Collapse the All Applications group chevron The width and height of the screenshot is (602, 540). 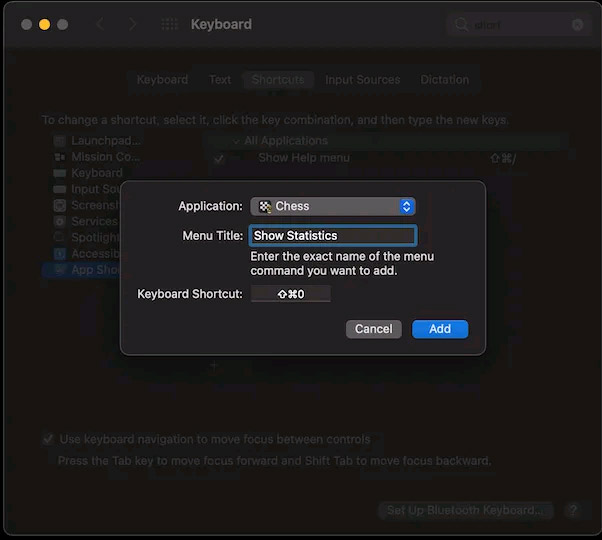click(236, 141)
